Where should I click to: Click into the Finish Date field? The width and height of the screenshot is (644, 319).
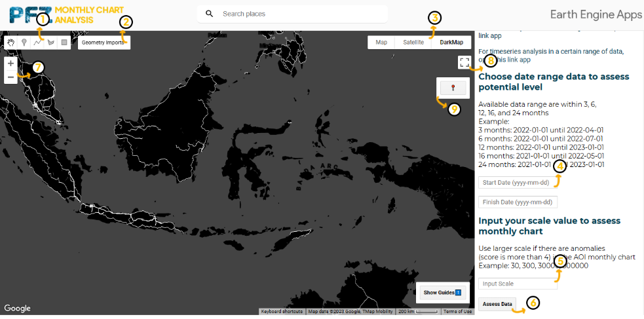[x=518, y=202]
